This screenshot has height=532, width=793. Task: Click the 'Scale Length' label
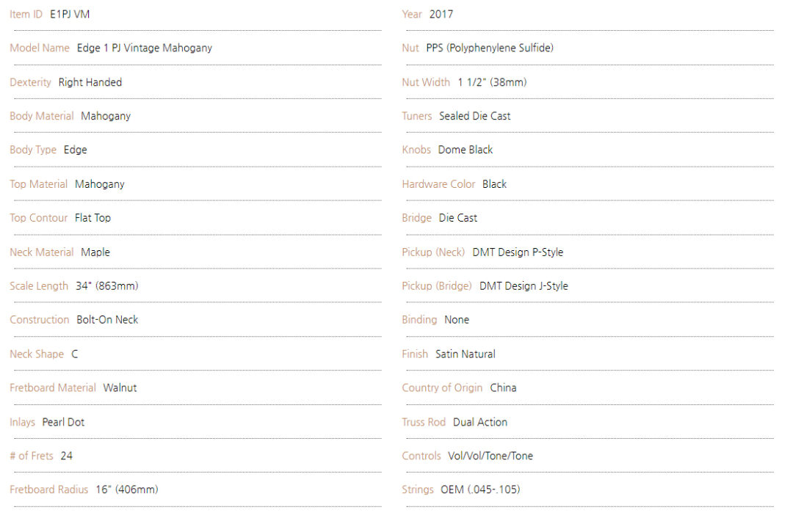39,286
